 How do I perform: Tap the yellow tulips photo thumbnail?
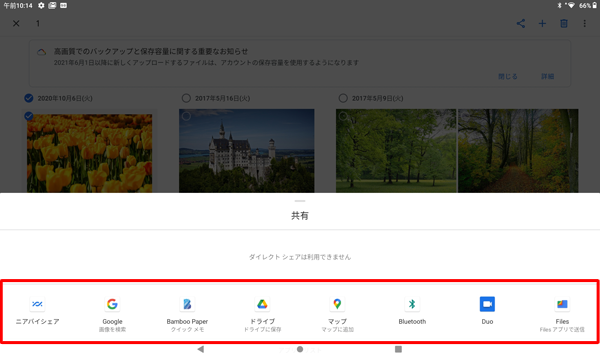[x=90, y=153]
